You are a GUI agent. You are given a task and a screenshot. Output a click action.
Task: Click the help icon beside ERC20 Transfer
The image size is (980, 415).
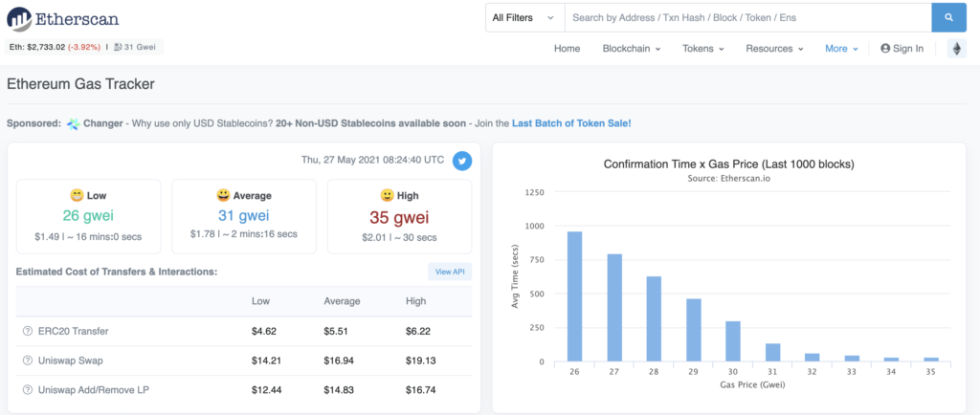(x=27, y=332)
